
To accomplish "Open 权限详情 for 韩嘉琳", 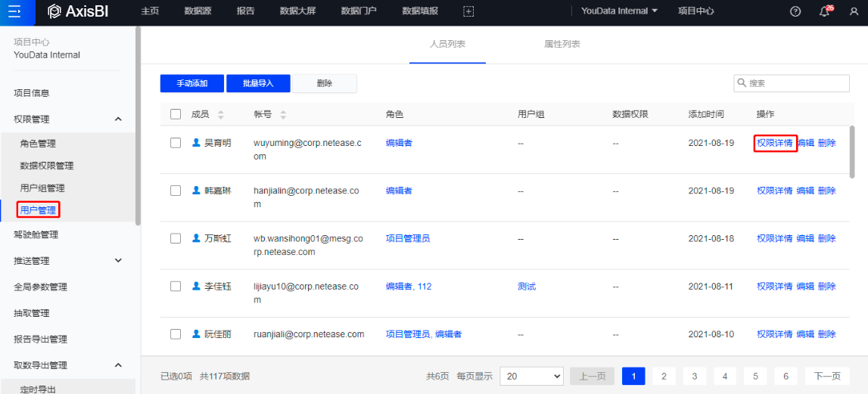I will coord(774,191).
